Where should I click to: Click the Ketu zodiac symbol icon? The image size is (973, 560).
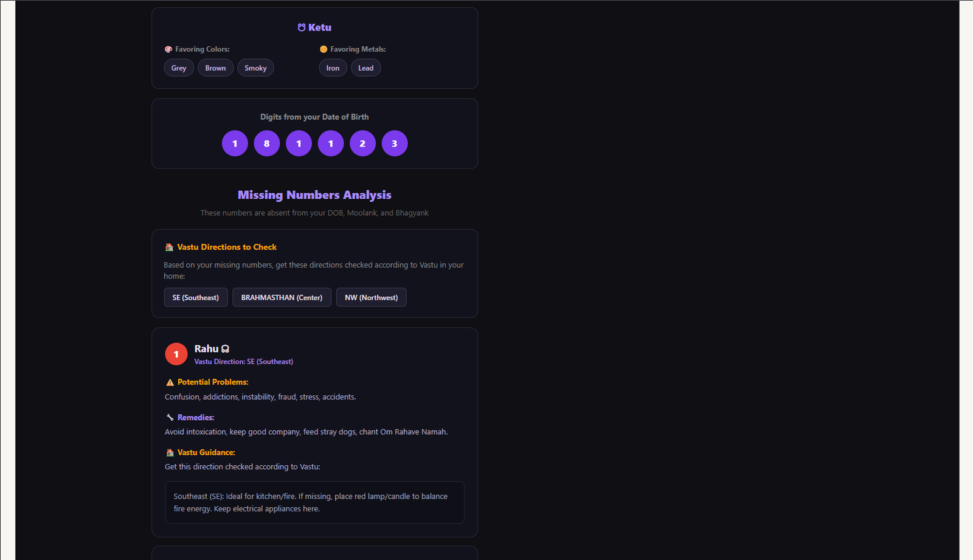point(302,27)
